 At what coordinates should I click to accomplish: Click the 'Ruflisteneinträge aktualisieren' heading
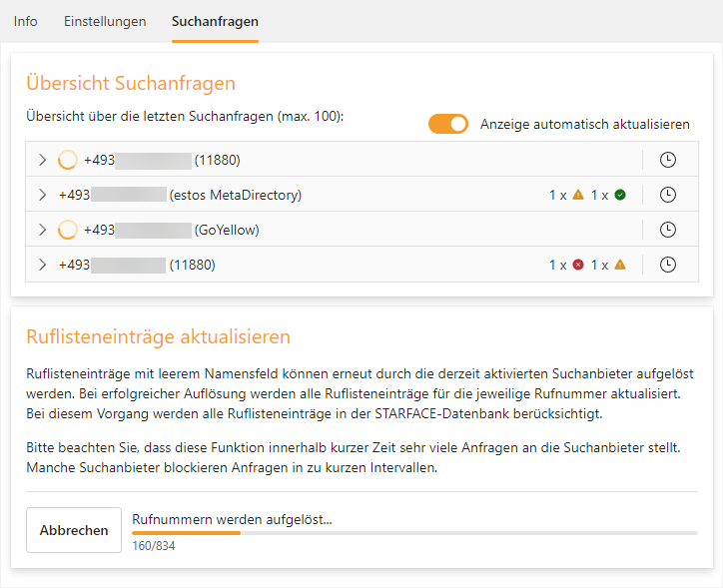[x=158, y=336]
